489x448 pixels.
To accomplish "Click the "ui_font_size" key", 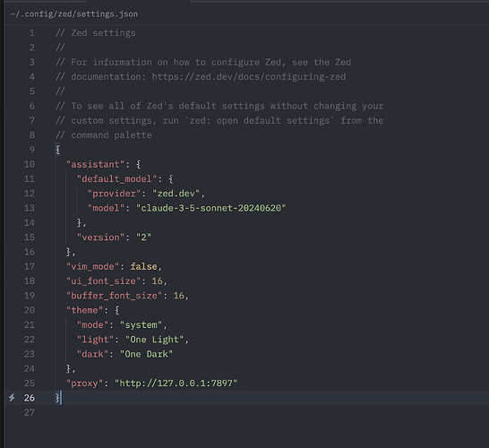I will (104, 281).
